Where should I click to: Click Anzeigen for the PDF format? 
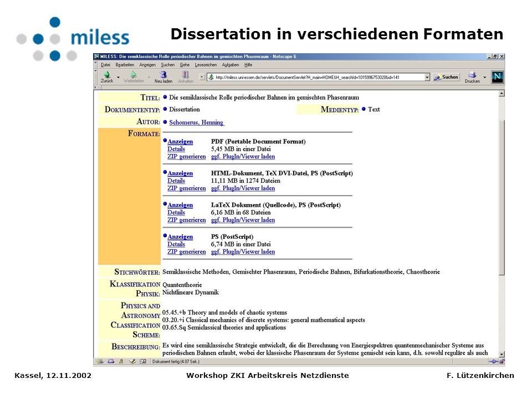click(180, 141)
